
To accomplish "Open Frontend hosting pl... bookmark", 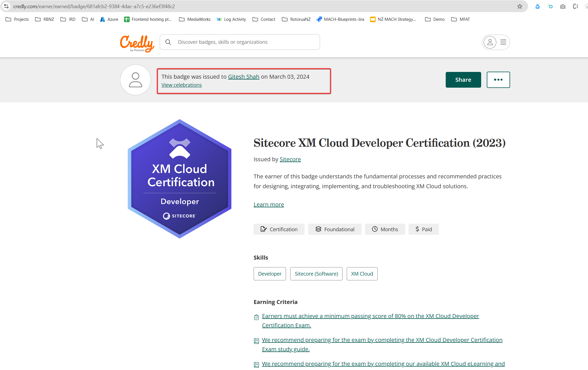I will point(148,19).
